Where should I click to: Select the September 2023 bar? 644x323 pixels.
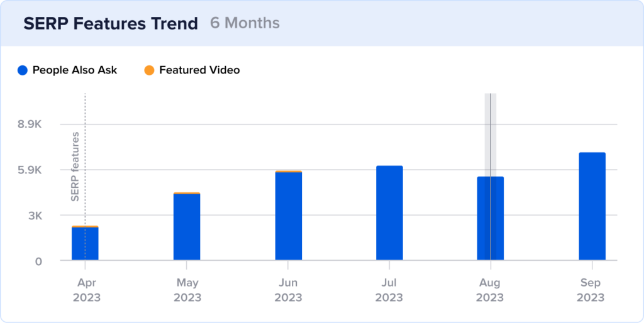click(x=592, y=207)
